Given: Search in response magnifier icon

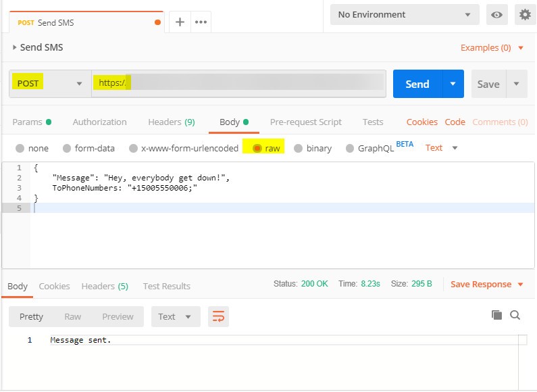Looking at the screenshot, I should click(x=515, y=314).
